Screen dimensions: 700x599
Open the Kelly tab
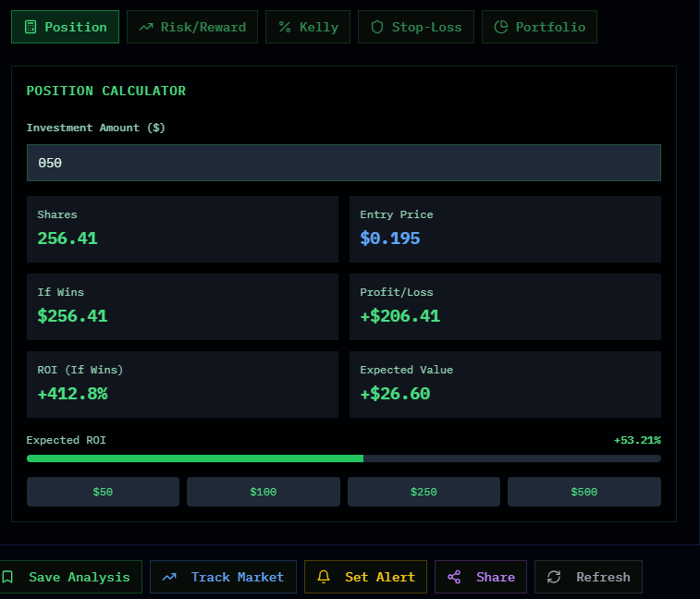point(308,27)
